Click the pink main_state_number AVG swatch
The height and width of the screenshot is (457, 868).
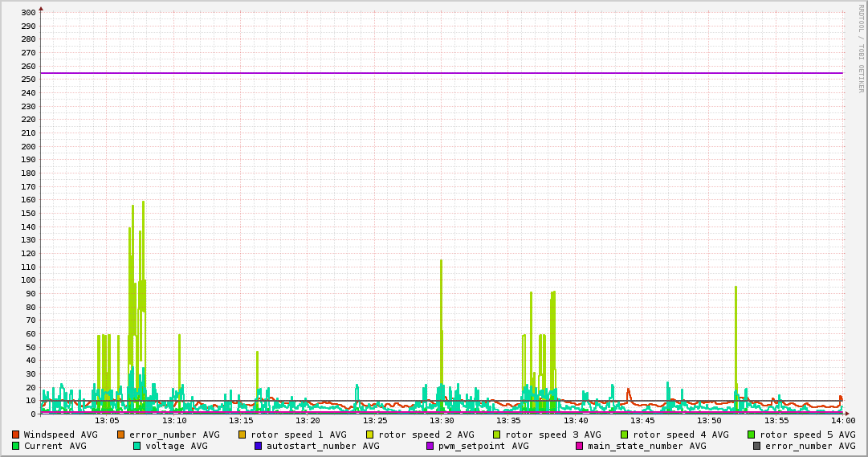pos(580,446)
